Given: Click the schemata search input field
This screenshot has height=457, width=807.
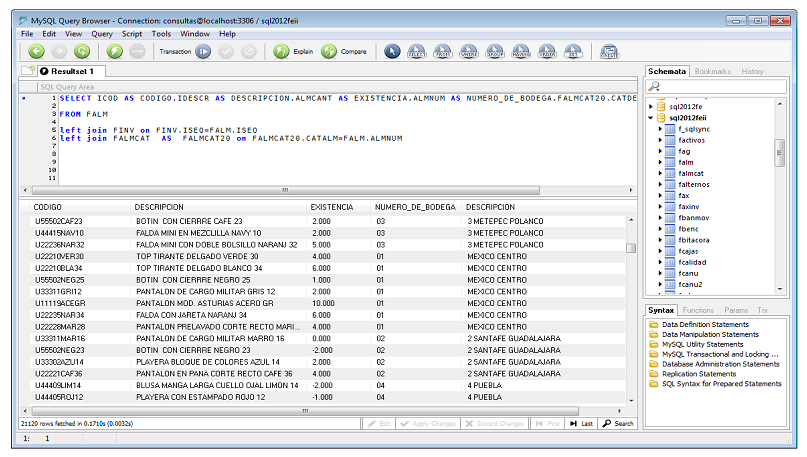Looking at the screenshot, I should [x=723, y=86].
